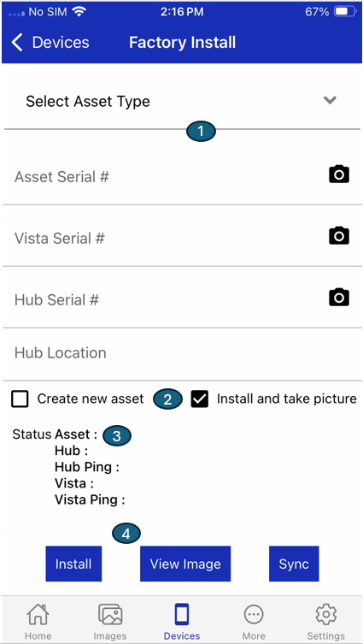Go back to Devices screen
The image size is (363, 644).
pyautogui.click(x=50, y=43)
